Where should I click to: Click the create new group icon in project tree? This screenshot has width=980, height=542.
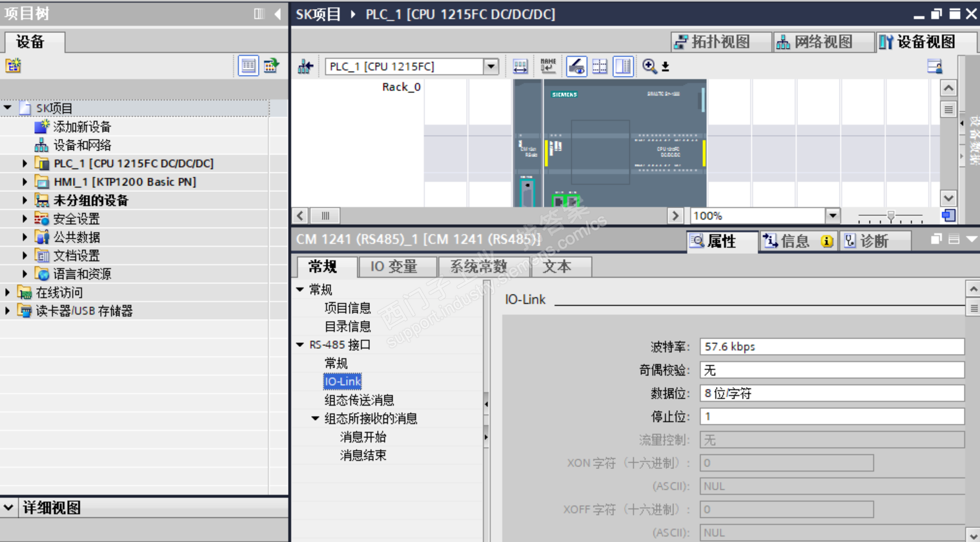point(13,65)
